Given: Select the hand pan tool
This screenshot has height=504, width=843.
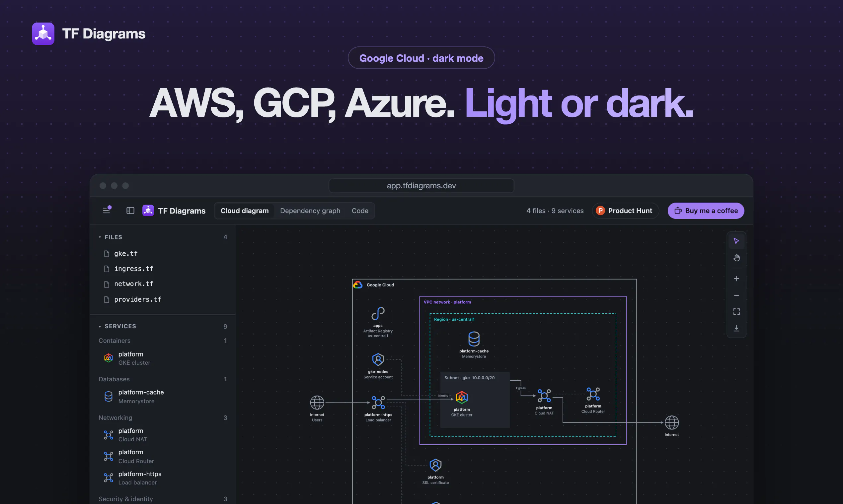Looking at the screenshot, I should click(x=736, y=258).
